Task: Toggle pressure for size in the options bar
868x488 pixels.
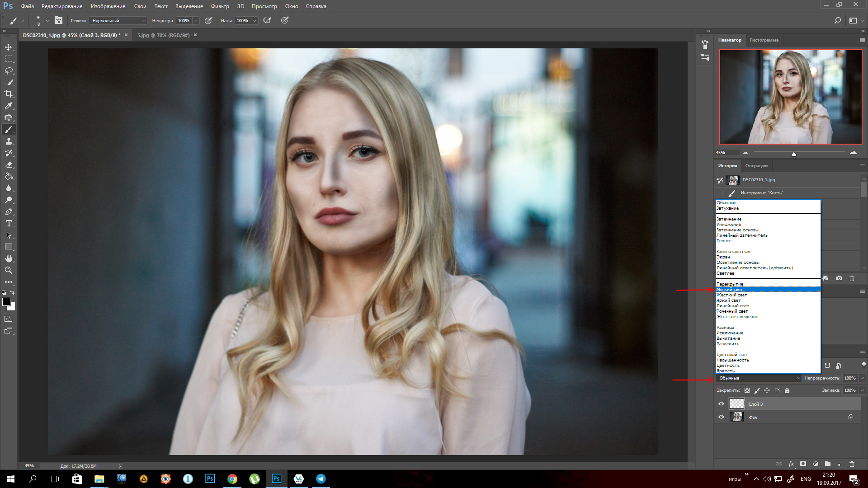Action: point(285,20)
